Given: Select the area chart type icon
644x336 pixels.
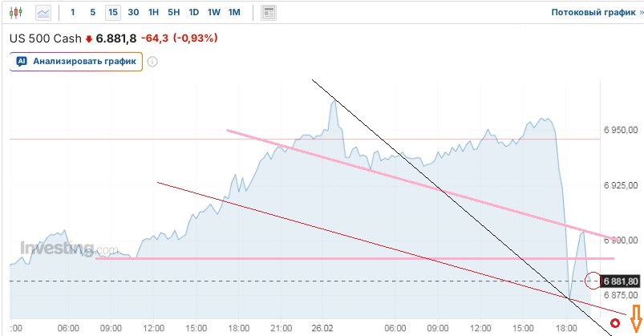Looking at the screenshot, I should point(43,13).
